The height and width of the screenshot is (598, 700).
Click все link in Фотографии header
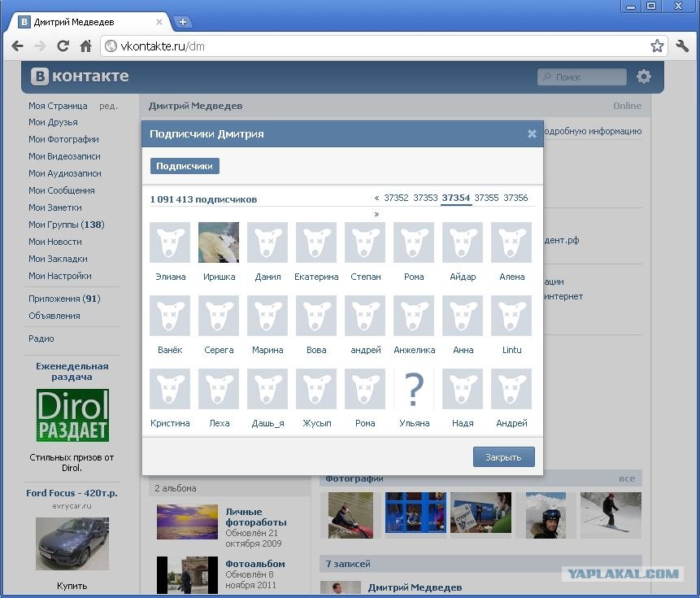pos(627,478)
